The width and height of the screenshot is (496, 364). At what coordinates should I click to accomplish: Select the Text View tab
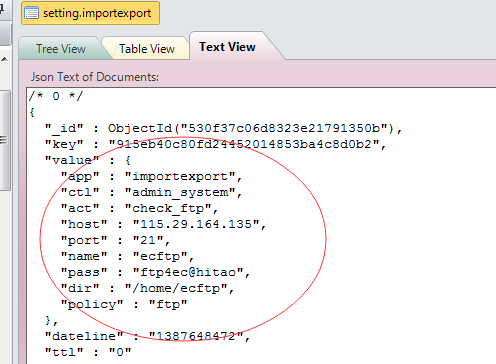tap(227, 47)
